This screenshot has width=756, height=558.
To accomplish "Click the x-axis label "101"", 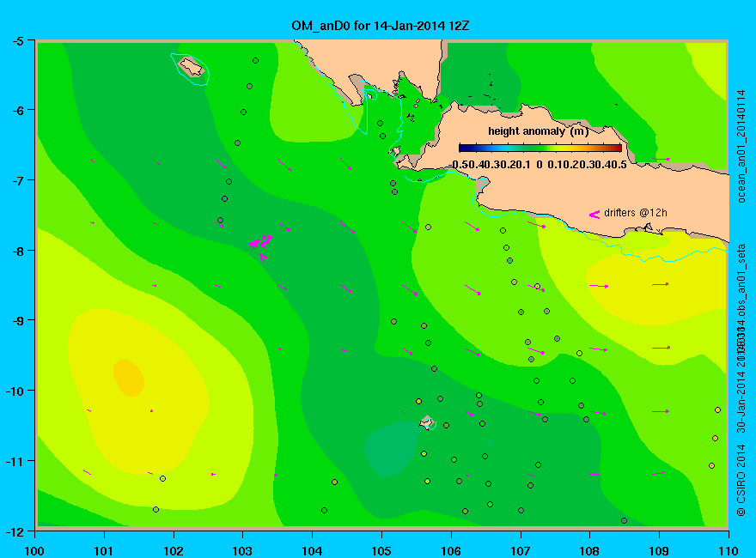I will (x=104, y=551).
